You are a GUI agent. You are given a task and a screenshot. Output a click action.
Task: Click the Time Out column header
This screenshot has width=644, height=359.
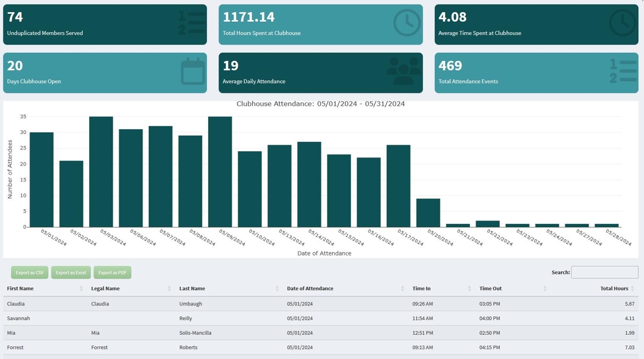[x=490, y=288]
